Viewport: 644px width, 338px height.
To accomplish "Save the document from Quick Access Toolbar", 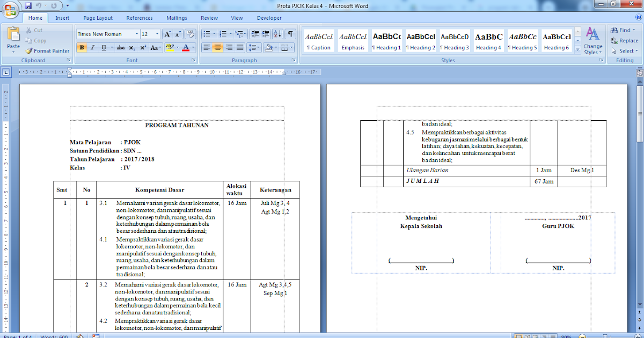I will pos(28,5).
